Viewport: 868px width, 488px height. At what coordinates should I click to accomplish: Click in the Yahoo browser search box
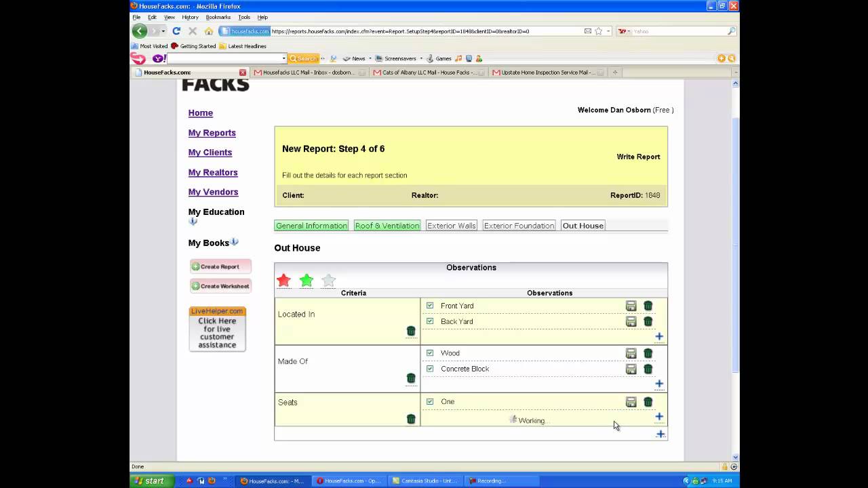tap(680, 31)
